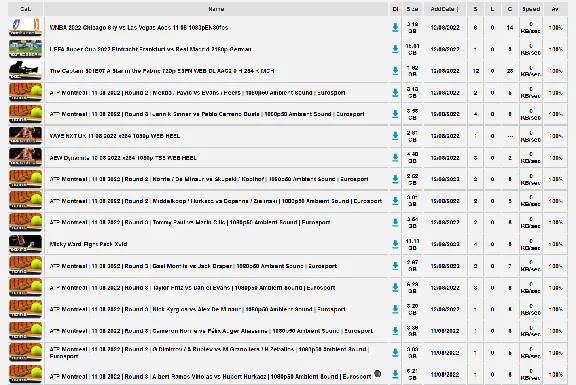
Task: Sort by the Speed column header
Action: pyautogui.click(x=531, y=9)
